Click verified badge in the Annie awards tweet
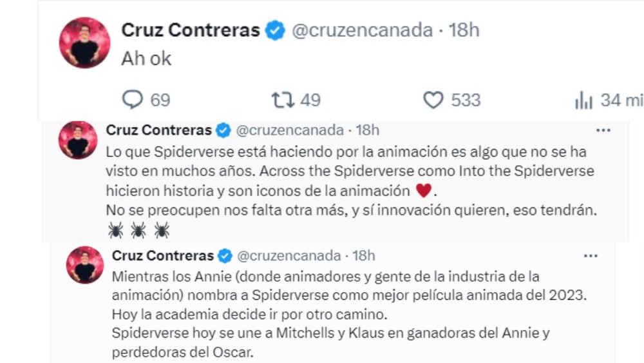 pyautogui.click(x=225, y=256)
